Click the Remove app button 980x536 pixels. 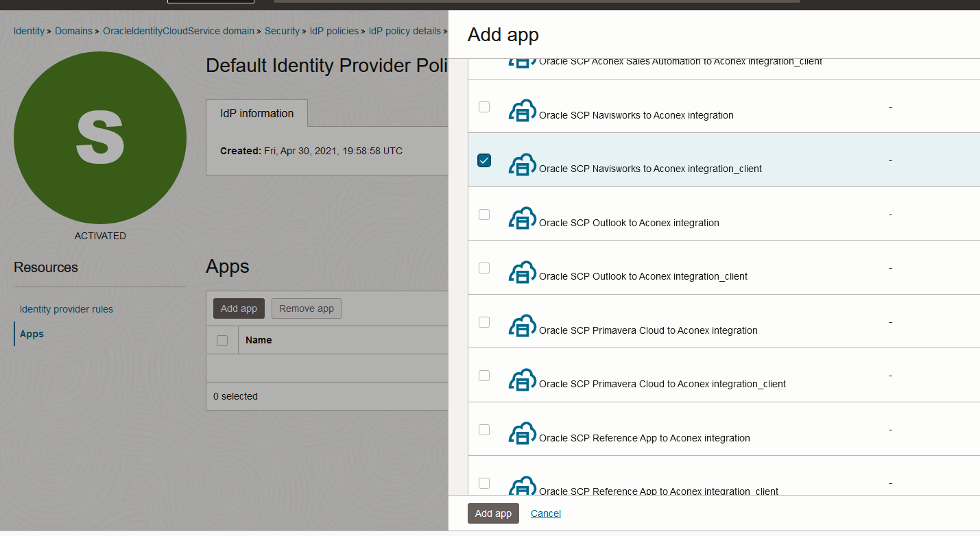[307, 308]
